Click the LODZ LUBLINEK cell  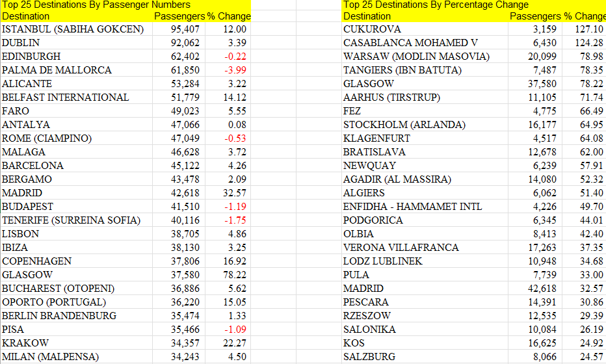[x=425, y=261]
